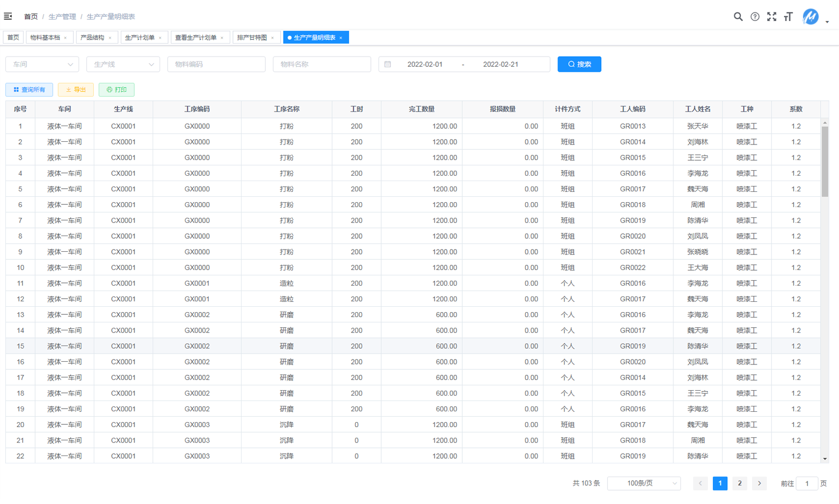Close the 生产产量明细表 tab
Screen dimensions: 839x504
(x=341, y=38)
